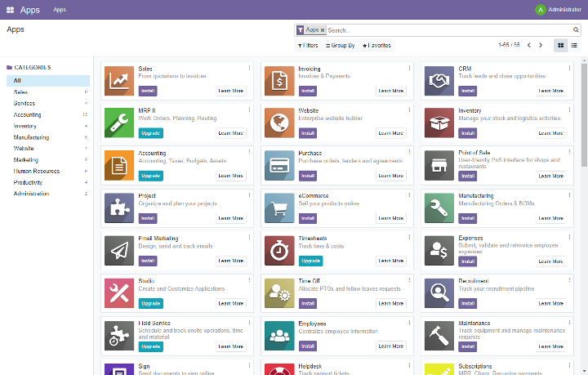Select the Manufacturing category
The image size is (588, 375).
(x=48, y=137)
